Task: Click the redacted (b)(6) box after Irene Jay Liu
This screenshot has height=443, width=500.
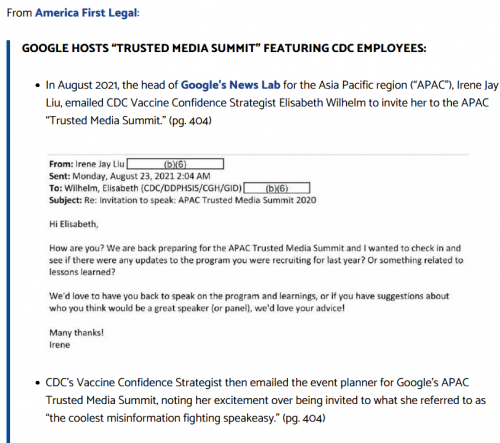Action: [175, 164]
